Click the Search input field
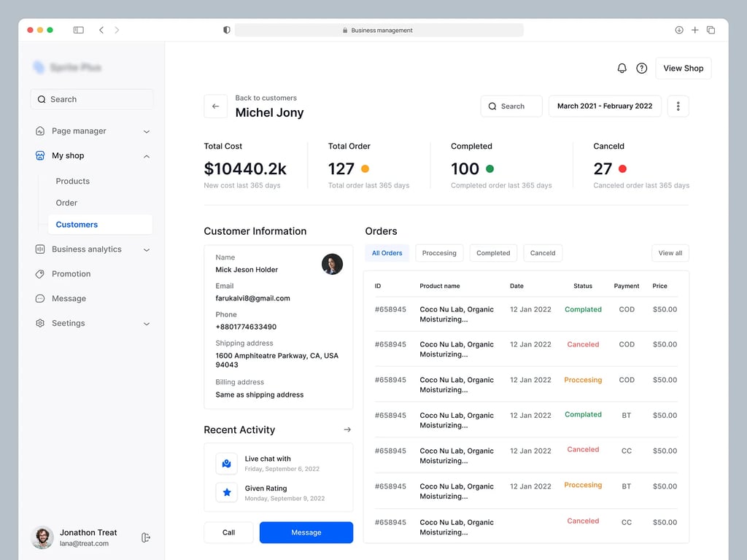This screenshot has height=560, width=747. click(x=91, y=98)
